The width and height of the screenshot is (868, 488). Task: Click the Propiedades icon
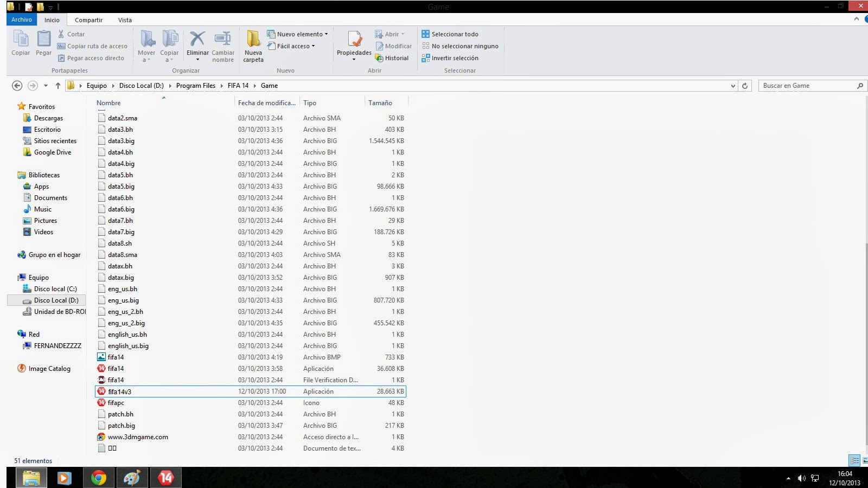354,40
